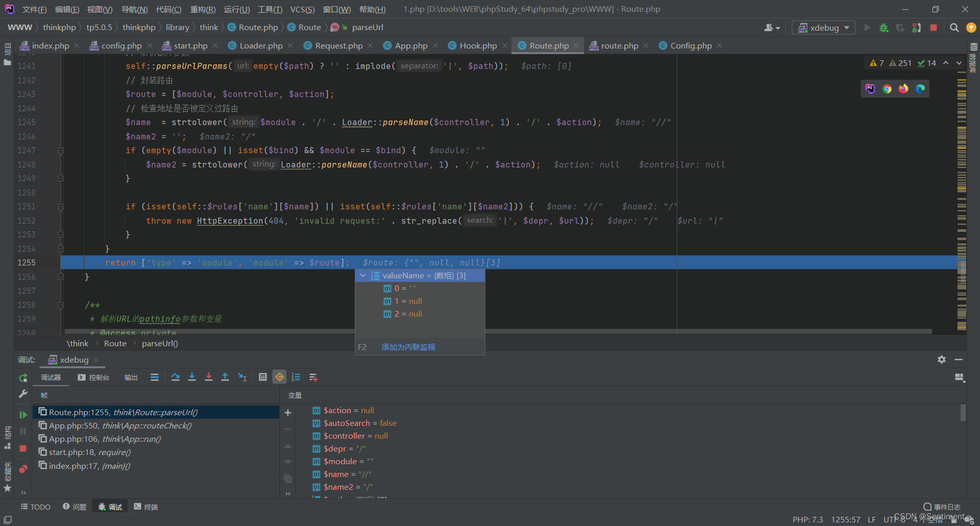The image size is (980, 526).
Task: Open the View Breakpoints icon
Action: (23, 469)
